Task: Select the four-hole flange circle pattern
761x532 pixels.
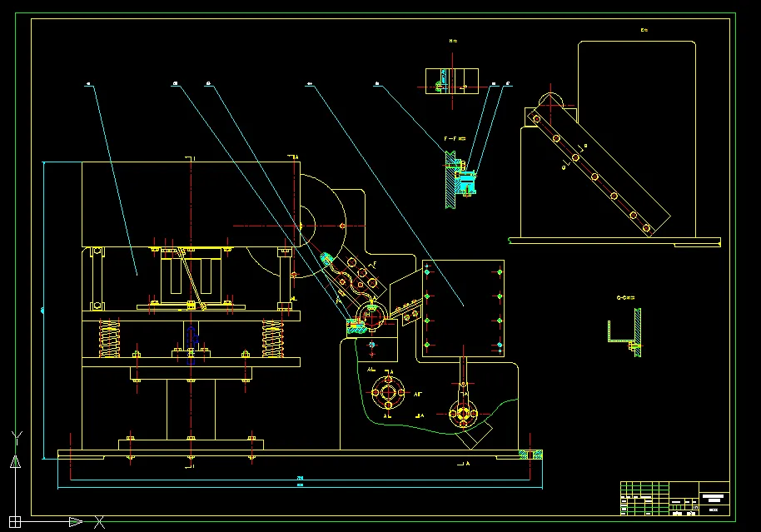Action: pyautogui.click(x=388, y=392)
